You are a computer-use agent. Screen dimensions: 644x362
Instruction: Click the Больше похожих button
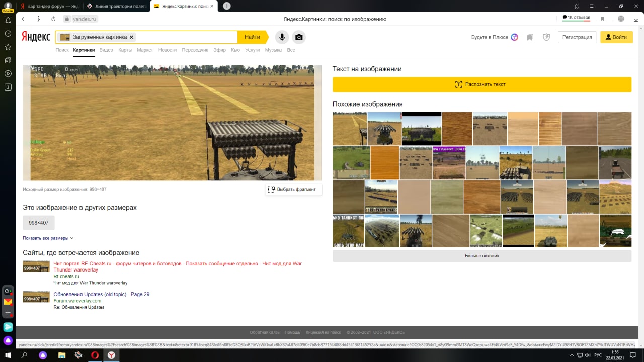[482, 256]
